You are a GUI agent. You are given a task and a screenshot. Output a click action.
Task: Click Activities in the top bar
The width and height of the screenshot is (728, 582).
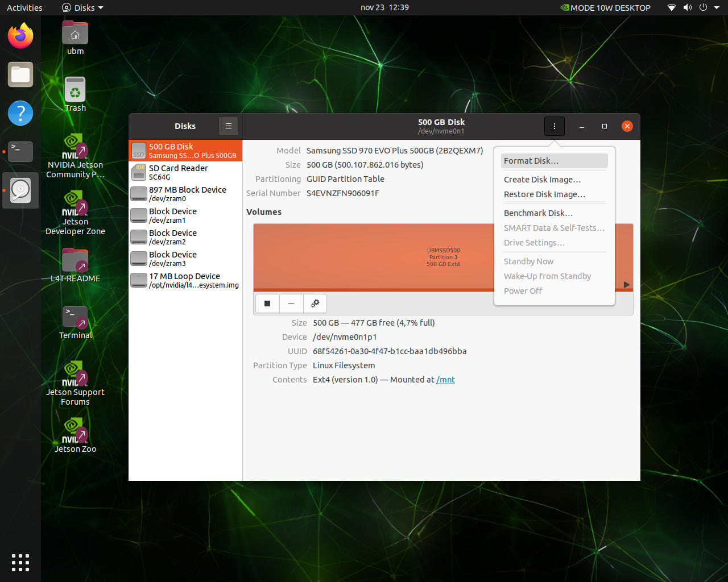[x=24, y=8]
